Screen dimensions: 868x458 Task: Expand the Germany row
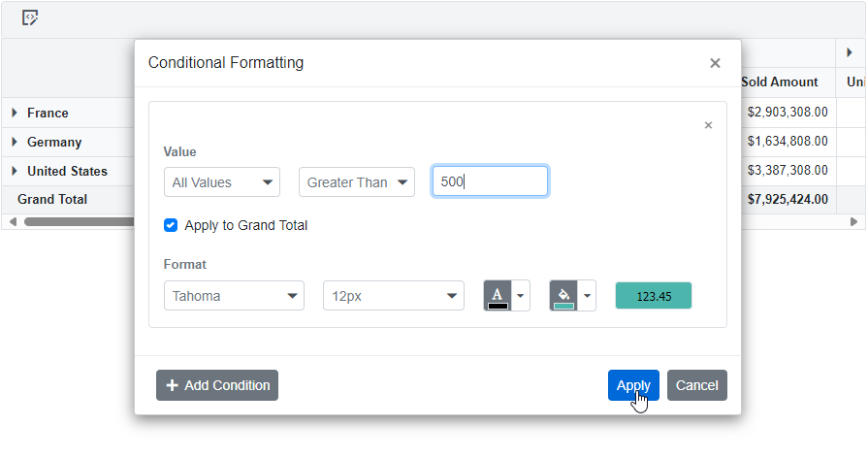[x=15, y=143]
